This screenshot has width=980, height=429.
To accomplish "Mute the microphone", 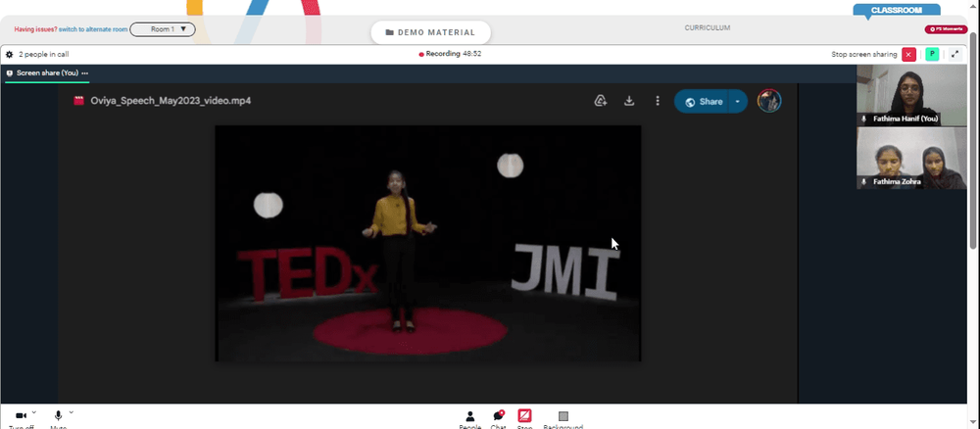I will click(58, 416).
